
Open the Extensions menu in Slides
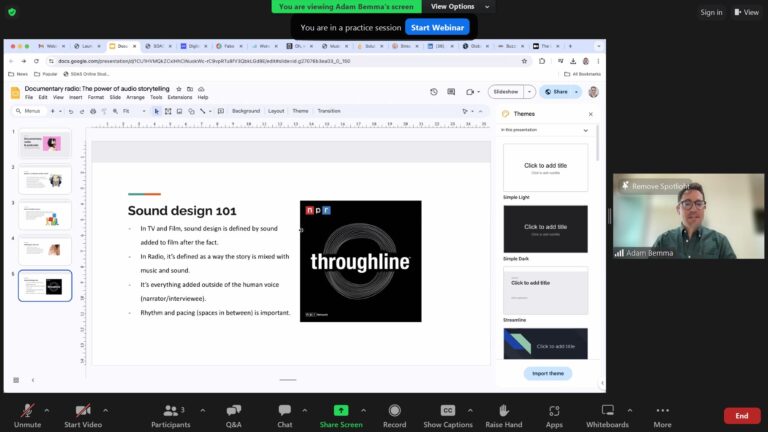pos(180,97)
